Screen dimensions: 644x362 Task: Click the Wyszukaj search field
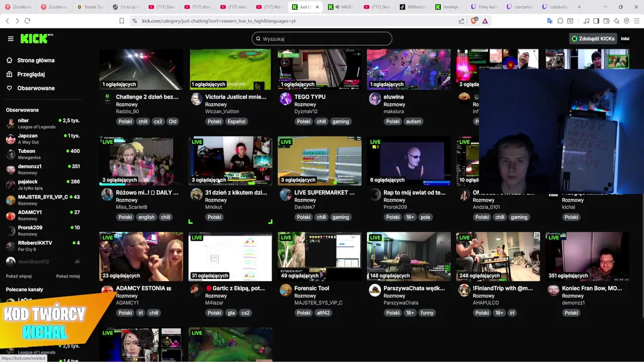point(322,39)
